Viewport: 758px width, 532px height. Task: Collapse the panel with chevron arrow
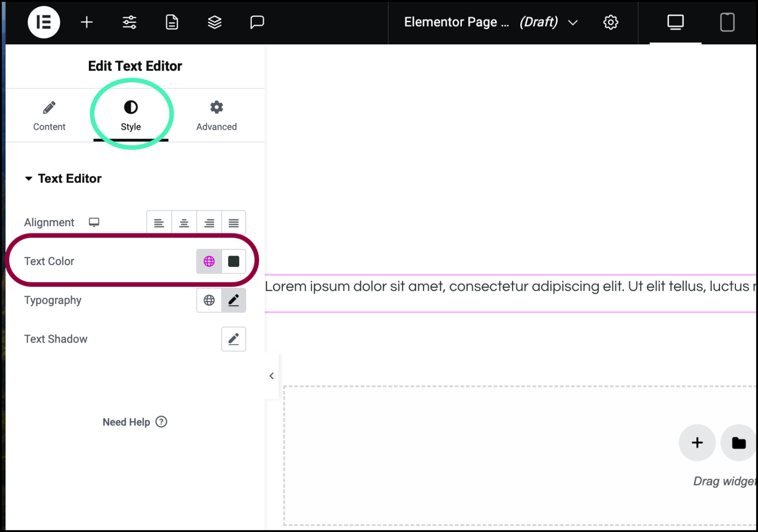271,376
